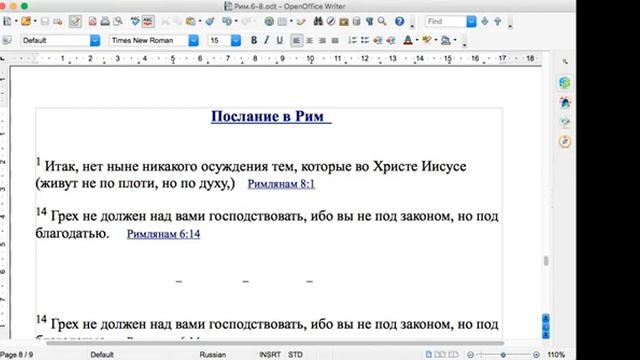The width and height of the screenshot is (640, 360).
Task: Apply the font color
Action: pos(408,40)
